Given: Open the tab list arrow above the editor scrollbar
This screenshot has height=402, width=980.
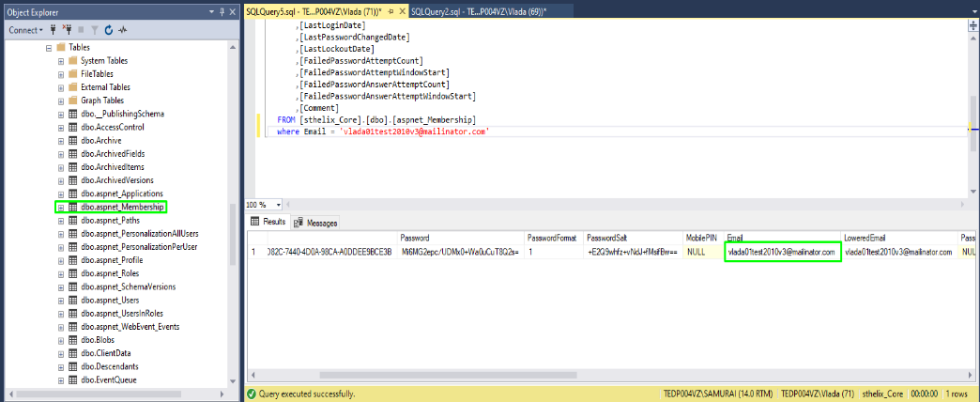Looking at the screenshot, I should coord(973,12).
